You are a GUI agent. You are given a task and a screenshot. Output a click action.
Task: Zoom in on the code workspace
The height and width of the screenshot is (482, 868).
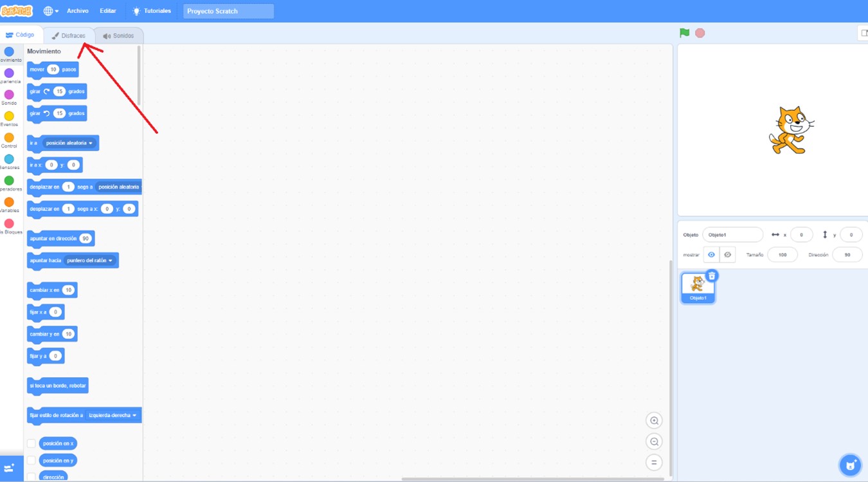[654, 421]
